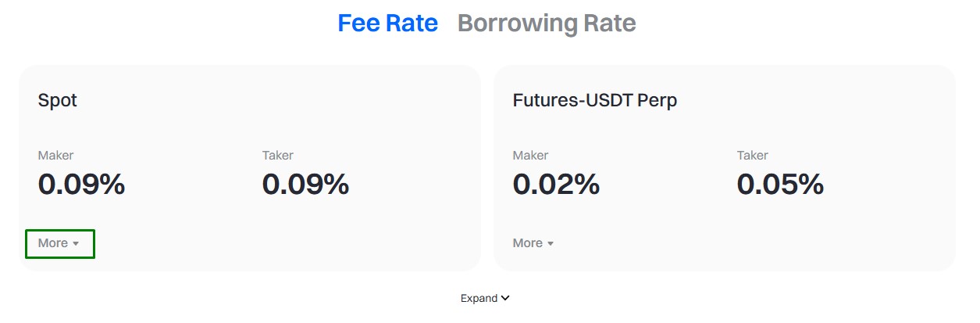The height and width of the screenshot is (323, 980).
Task: Select the Spot card title
Action: pyautogui.click(x=58, y=101)
